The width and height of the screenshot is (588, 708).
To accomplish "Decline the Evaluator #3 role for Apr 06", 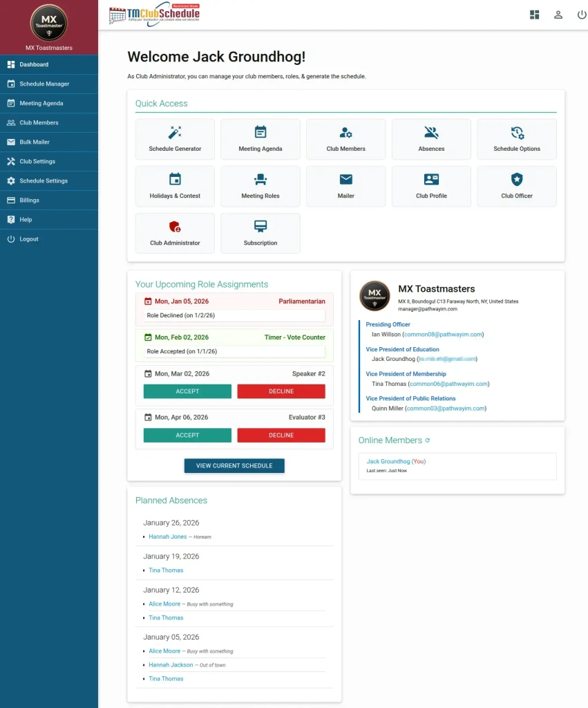I will point(281,436).
